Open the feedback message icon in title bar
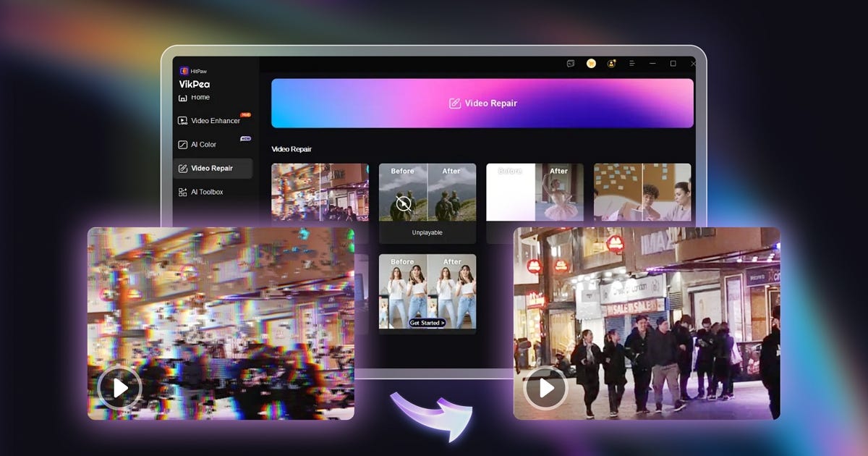This screenshot has height=456, width=868. coord(571,64)
